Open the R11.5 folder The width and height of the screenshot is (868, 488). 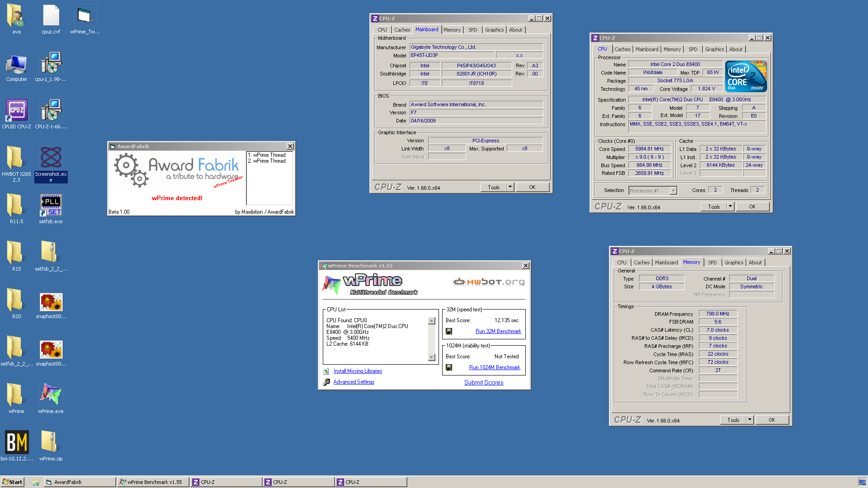tap(16, 209)
